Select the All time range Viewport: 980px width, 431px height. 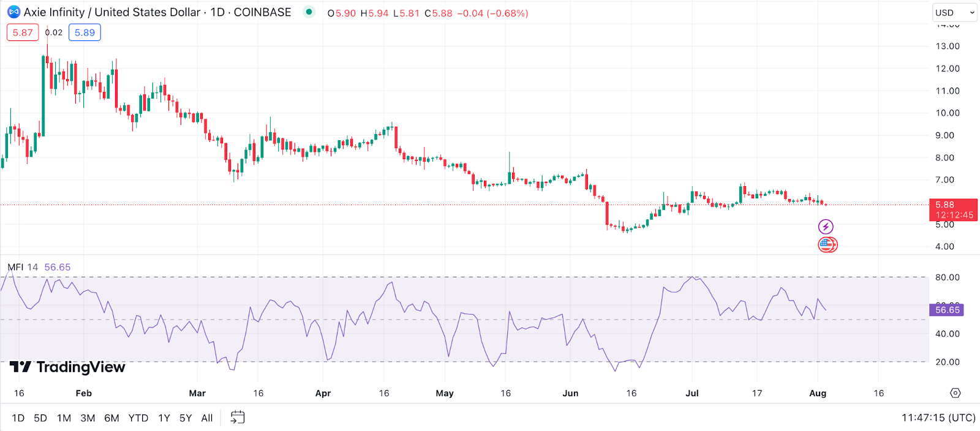207,418
